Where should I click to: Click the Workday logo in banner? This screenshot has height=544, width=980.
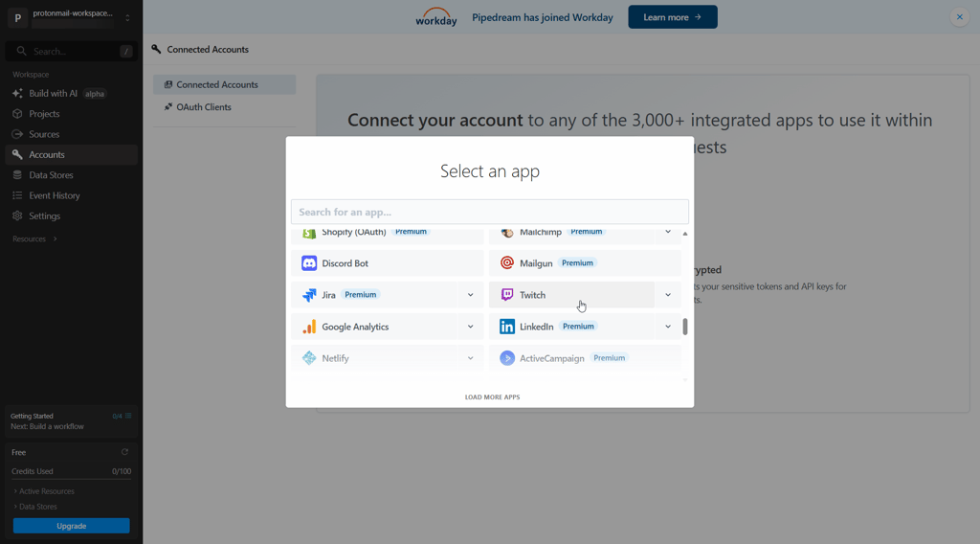[436, 17]
